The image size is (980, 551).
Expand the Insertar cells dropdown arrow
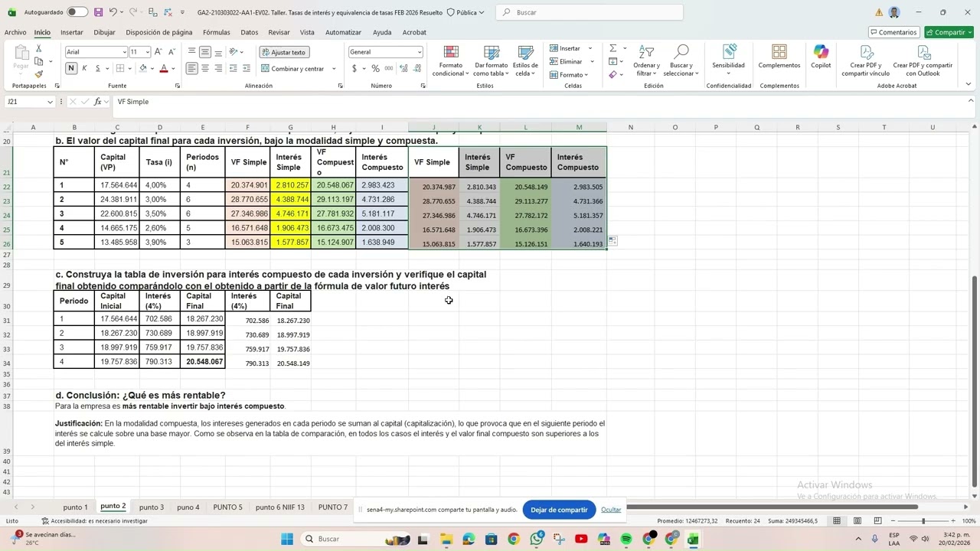coord(590,48)
